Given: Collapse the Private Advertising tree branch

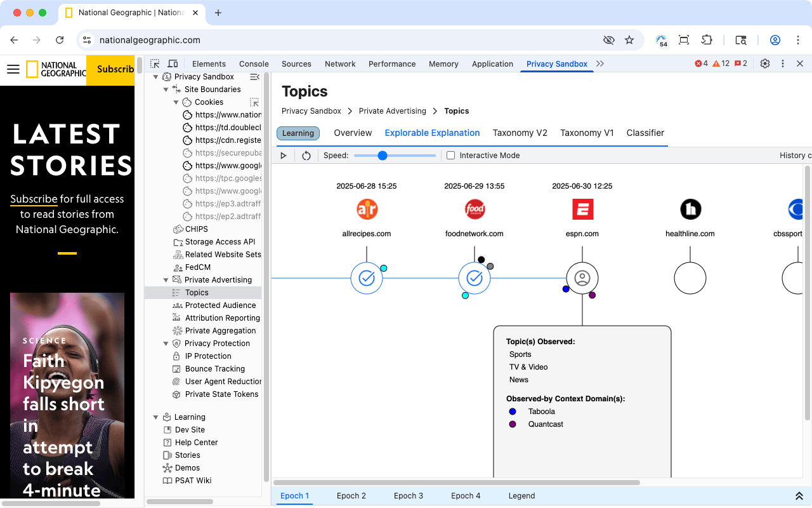Looking at the screenshot, I should click(x=166, y=279).
